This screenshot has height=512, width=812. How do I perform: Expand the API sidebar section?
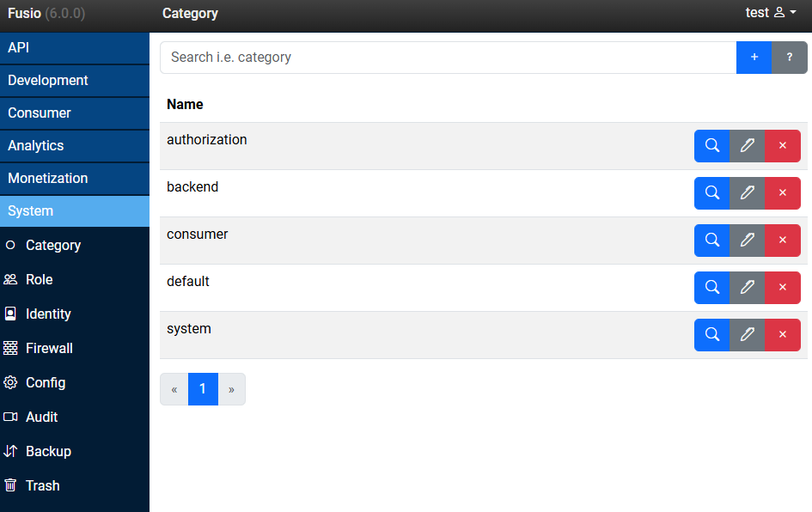(75, 48)
